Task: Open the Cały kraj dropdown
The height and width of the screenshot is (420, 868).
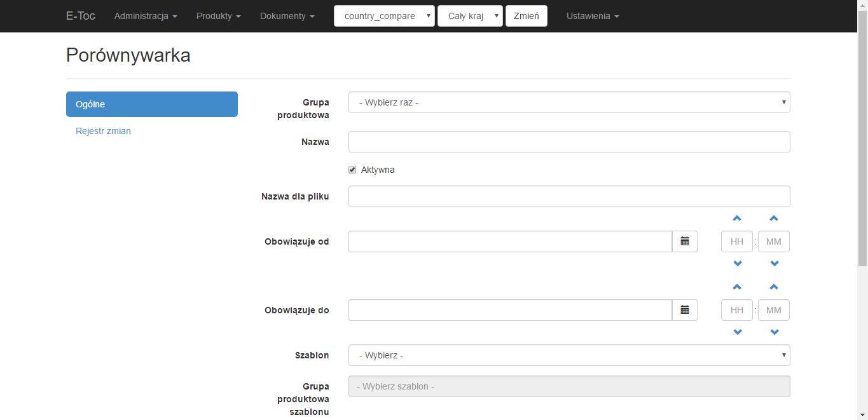Action: tap(470, 16)
